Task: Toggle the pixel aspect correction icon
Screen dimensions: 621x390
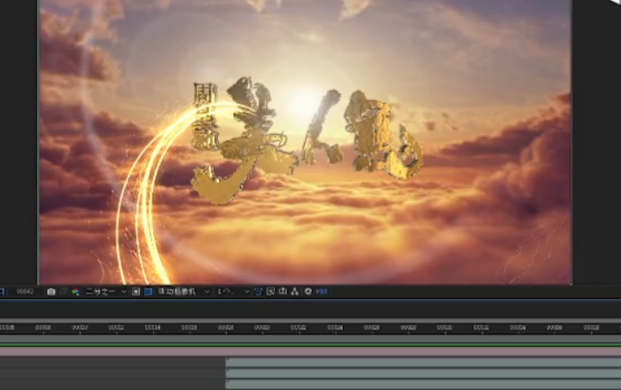Action: click(258, 292)
